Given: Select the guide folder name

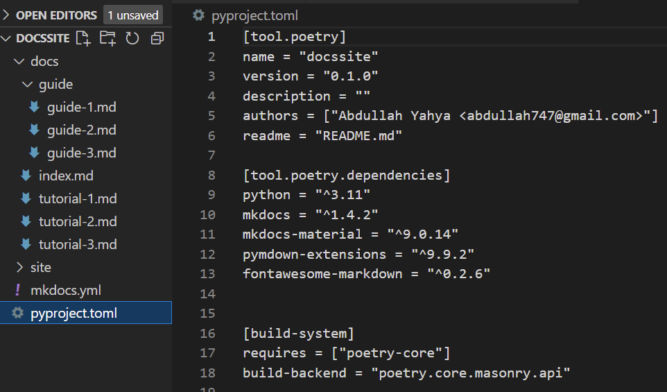Looking at the screenshot, I should click(56, 84).
